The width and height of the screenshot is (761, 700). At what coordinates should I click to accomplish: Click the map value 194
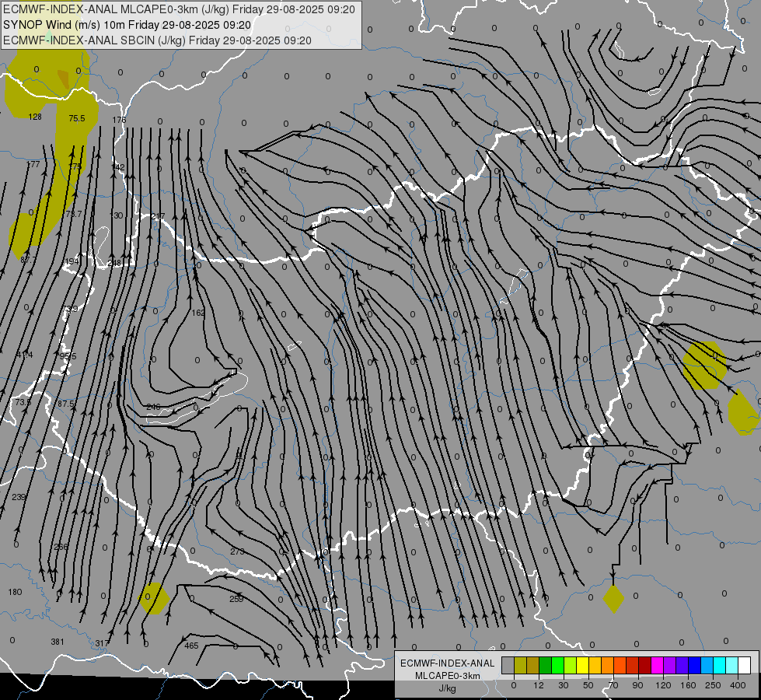click(72, 261)
